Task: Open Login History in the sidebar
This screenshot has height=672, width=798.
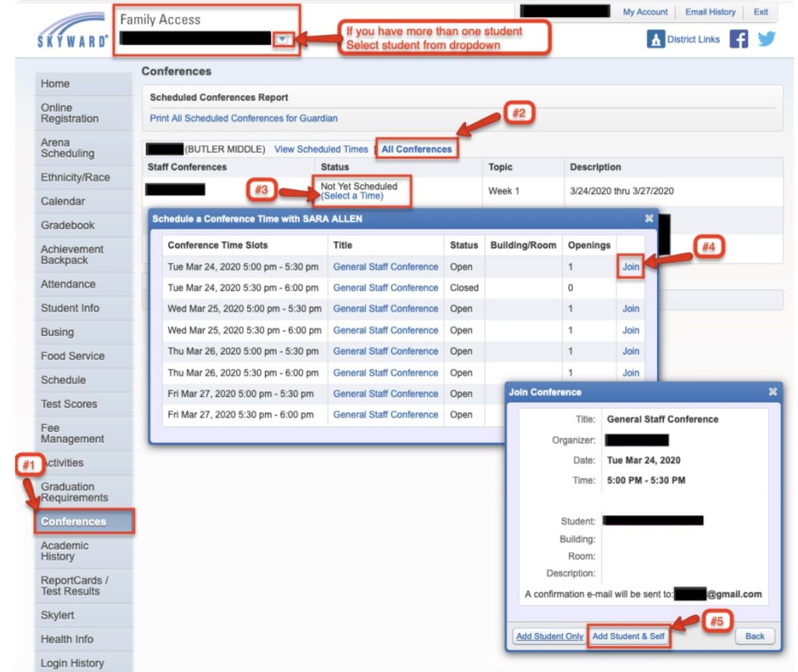Action: 83,663
